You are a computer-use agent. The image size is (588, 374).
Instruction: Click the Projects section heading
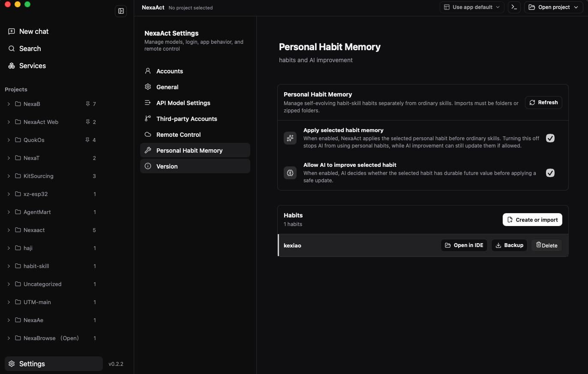(16, 89)
